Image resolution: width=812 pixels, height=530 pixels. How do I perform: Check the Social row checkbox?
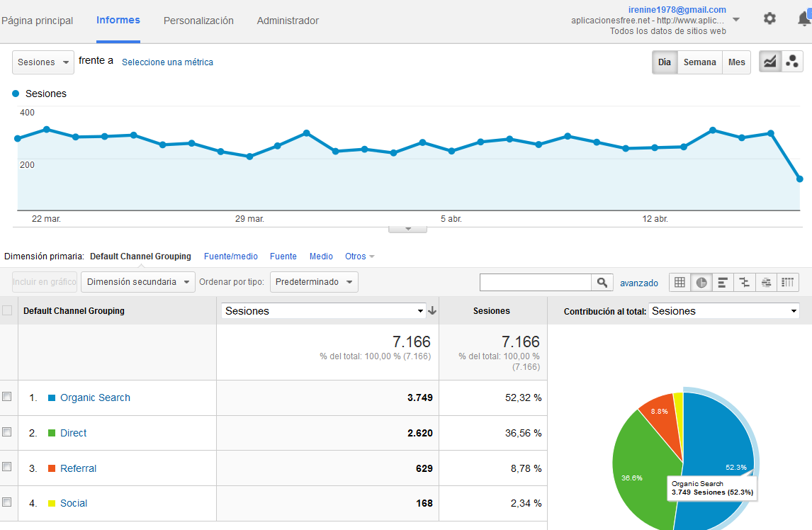coord(7,502)
